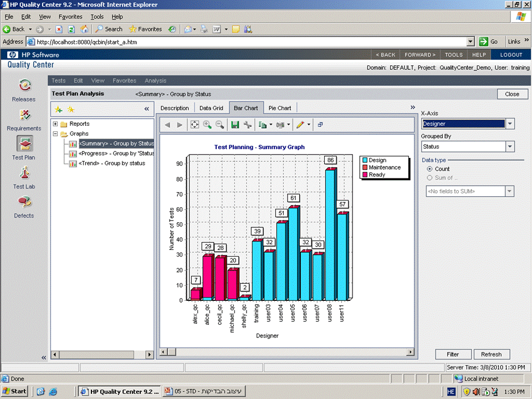Click the fit graph to window icon

tap(195, 125)
